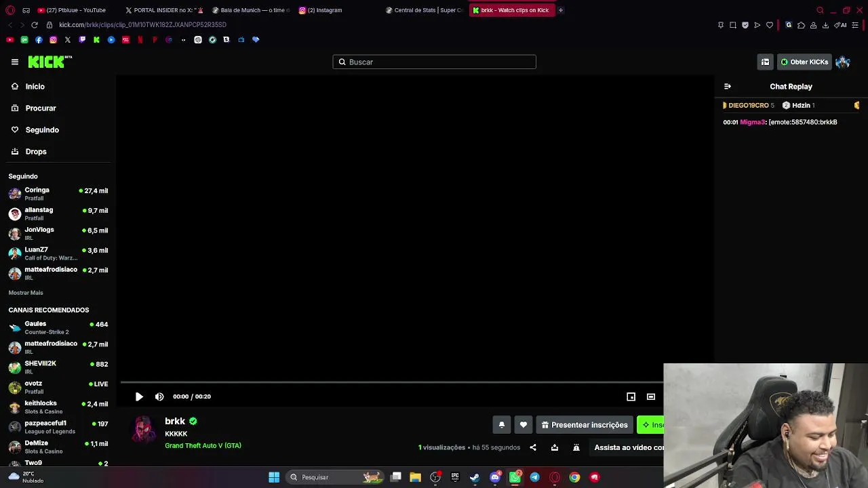Viewport: 868px width, 488px height.
Task: Open the browser Easy Setup sliders icon
Action: pos(855,25)
